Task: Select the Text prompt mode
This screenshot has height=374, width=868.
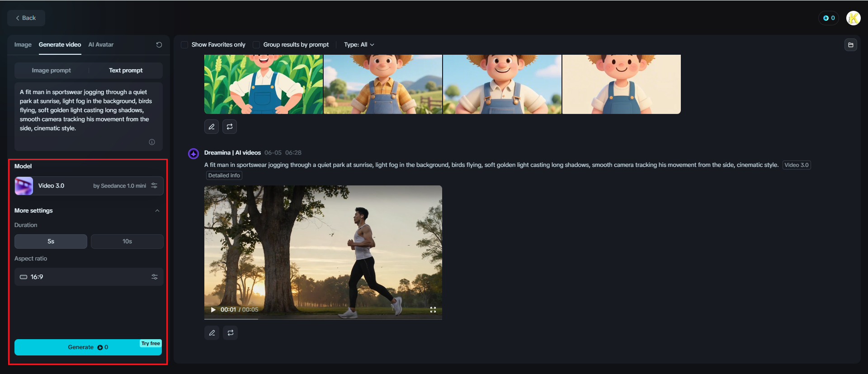Action: (126, 71)
